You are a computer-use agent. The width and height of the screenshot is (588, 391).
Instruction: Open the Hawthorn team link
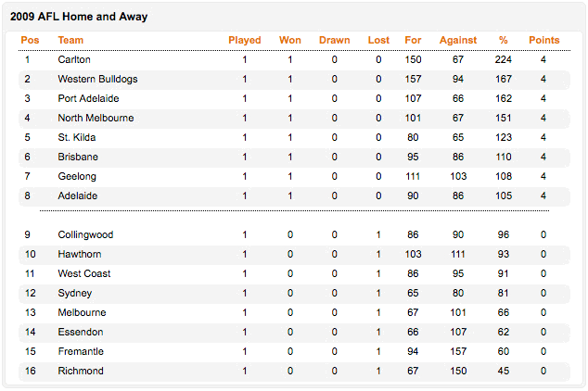[x=80, y=255]
